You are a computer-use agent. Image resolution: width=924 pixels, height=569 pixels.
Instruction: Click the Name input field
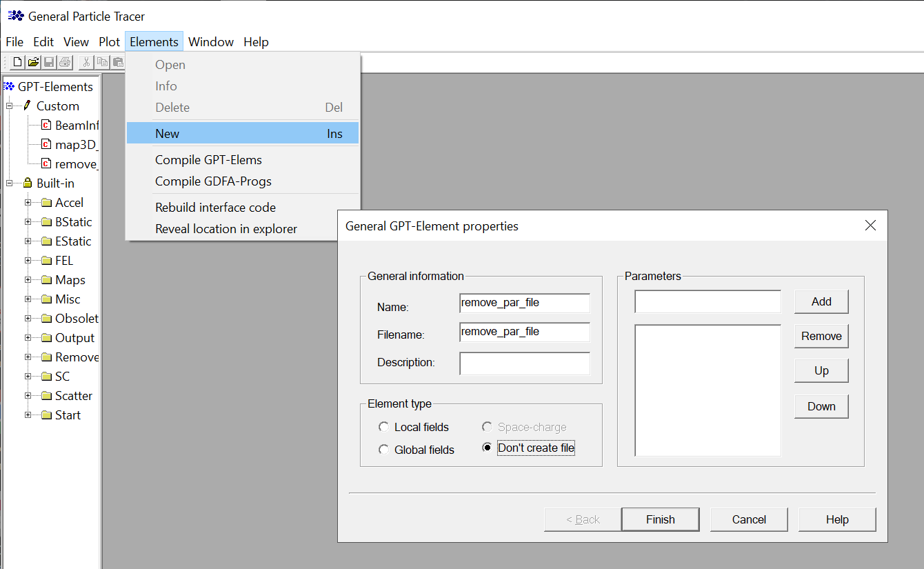(x=525, y=303)
